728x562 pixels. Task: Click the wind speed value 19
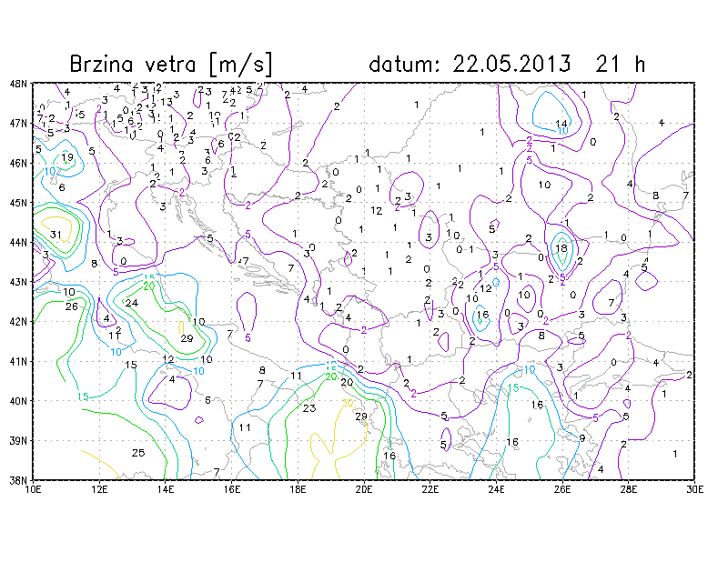pos(67,157)
